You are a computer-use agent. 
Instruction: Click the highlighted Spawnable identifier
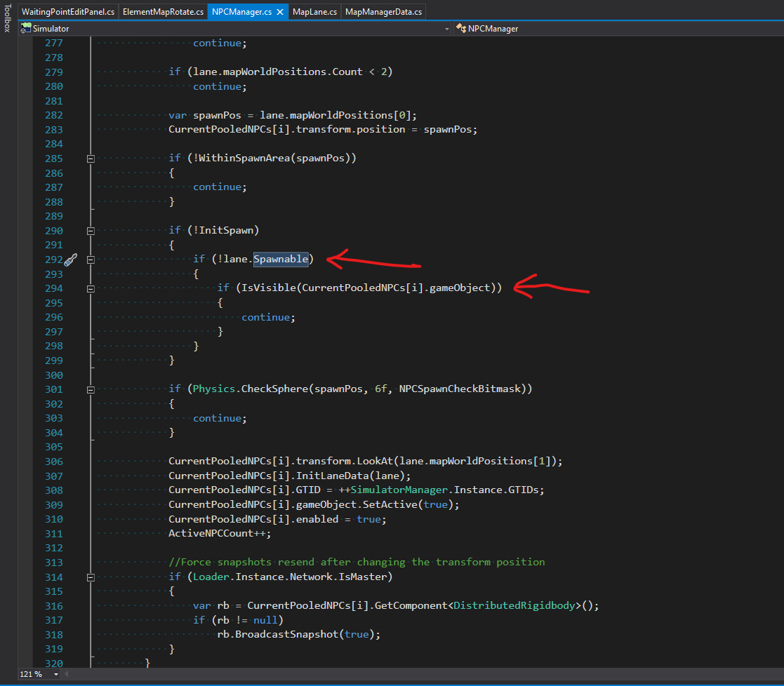(281, 259)
